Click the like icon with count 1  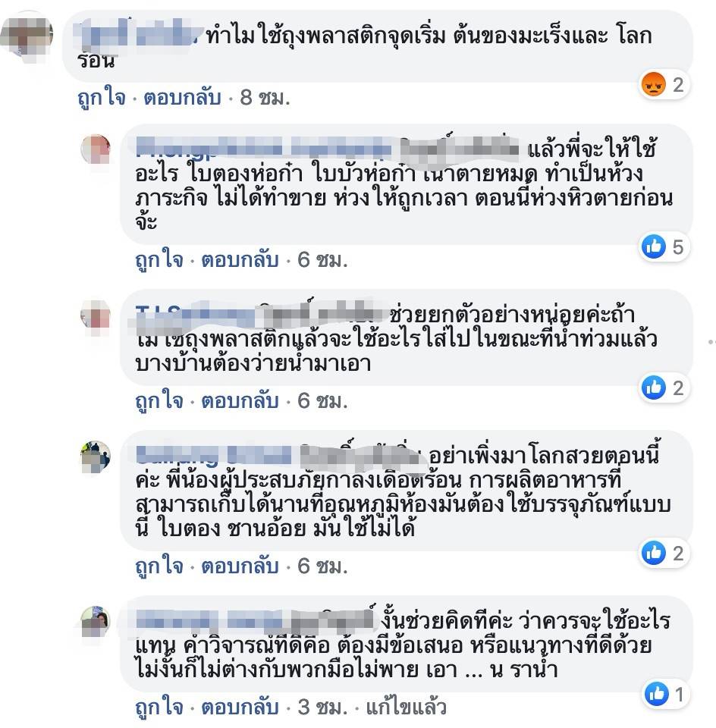(x=657, y=694)
